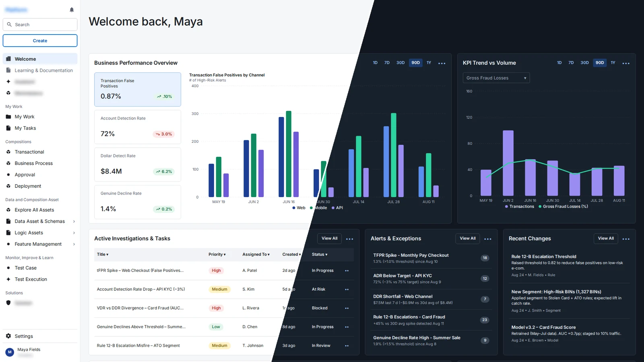Expand Data Asset & Schemas submenu

74,222
